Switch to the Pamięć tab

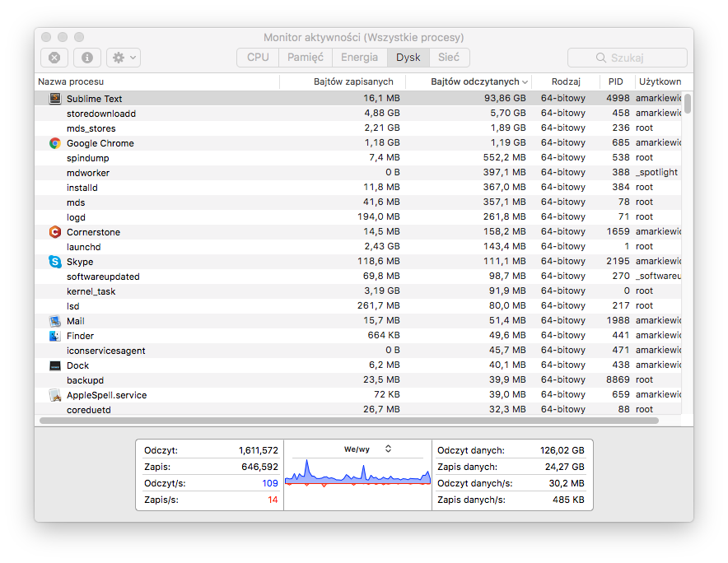pos(305,58)
